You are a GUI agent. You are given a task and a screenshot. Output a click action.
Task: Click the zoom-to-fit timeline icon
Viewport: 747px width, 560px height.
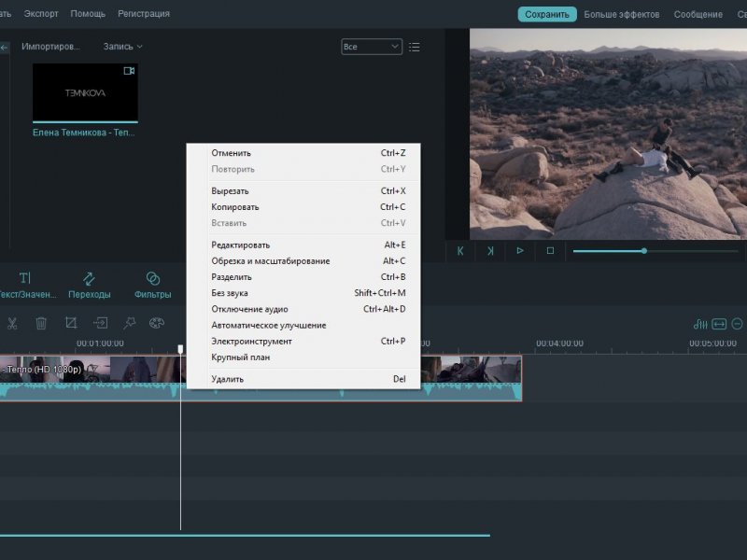[x=719, y=324]
